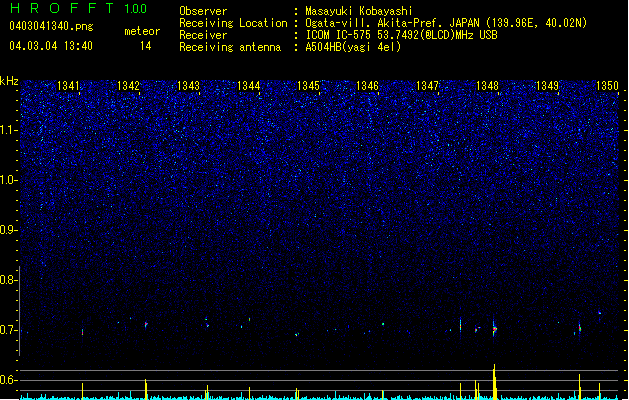Click the kHz axis unit label
The width and height of the screenshot is (629, 400).
9,81
